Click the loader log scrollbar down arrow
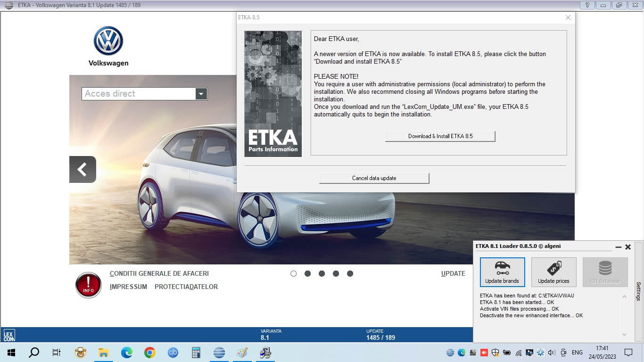 click(x=625, y=335)
